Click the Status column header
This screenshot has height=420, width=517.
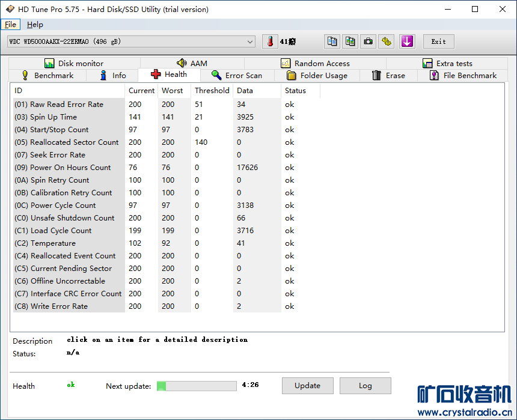point(301,91)
